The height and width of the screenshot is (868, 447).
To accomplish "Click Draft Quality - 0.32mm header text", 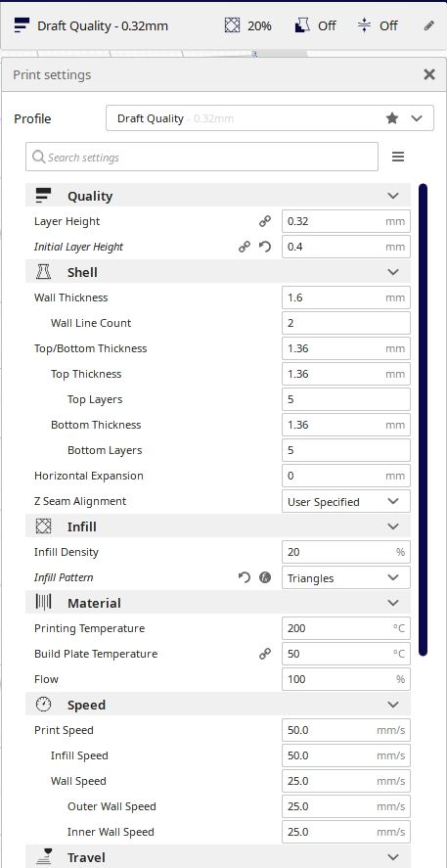I will point(103,26).
